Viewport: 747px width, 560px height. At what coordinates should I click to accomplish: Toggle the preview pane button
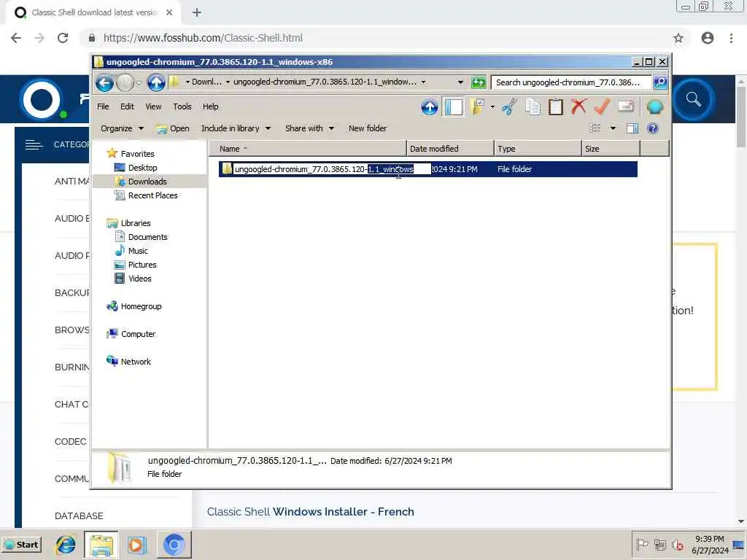click(632, 128)
